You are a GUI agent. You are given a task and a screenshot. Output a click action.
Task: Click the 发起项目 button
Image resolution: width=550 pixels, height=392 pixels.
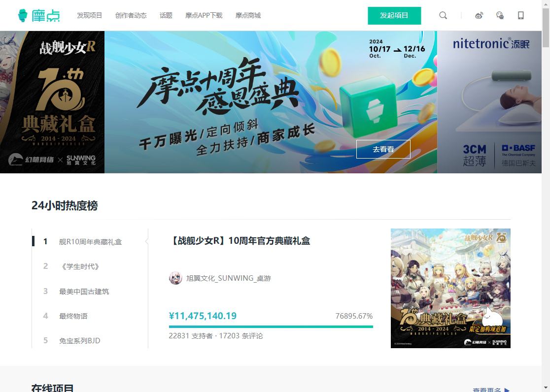394,15
